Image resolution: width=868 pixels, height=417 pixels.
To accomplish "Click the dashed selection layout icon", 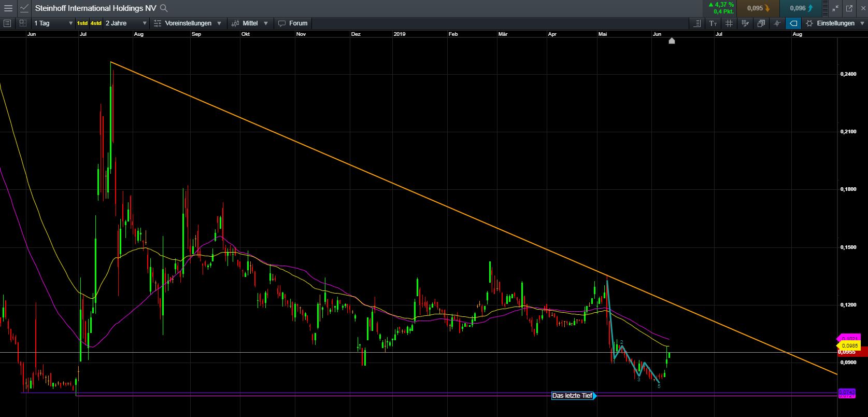I will (x=23, y=23).
